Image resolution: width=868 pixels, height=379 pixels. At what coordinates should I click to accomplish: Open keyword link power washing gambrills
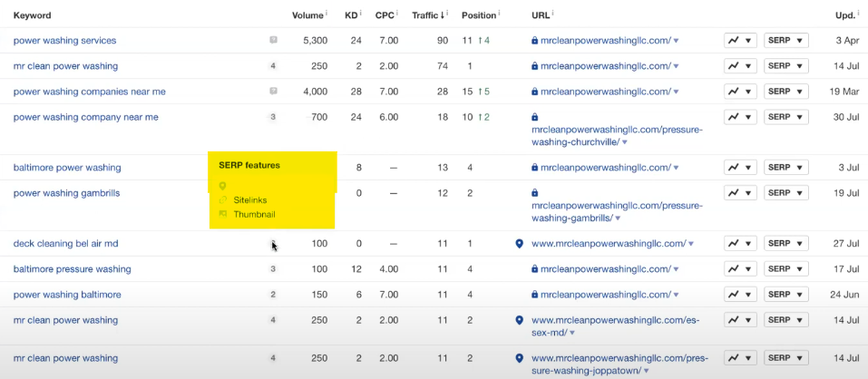pos(66,192)
